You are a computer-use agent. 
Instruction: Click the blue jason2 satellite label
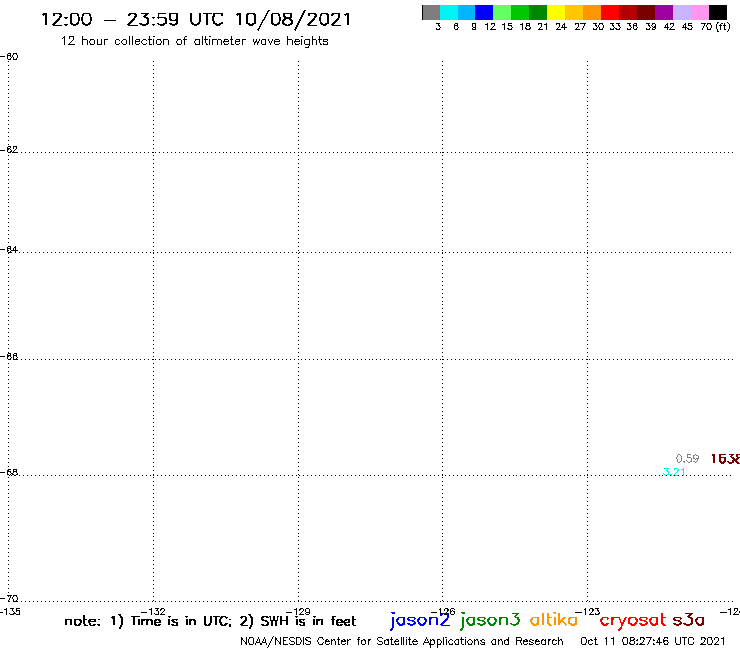click(420, 620)
